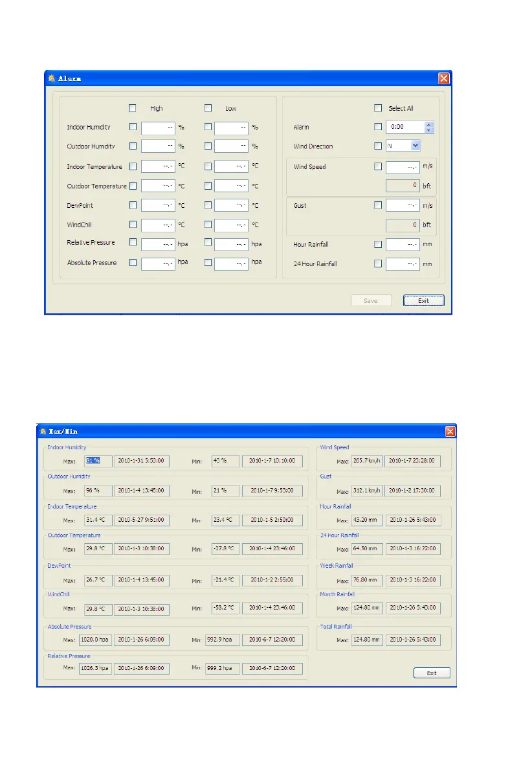Click Outdoor Temperature min value -27.8 °C
532x771 pixels.
click(226, 548)
